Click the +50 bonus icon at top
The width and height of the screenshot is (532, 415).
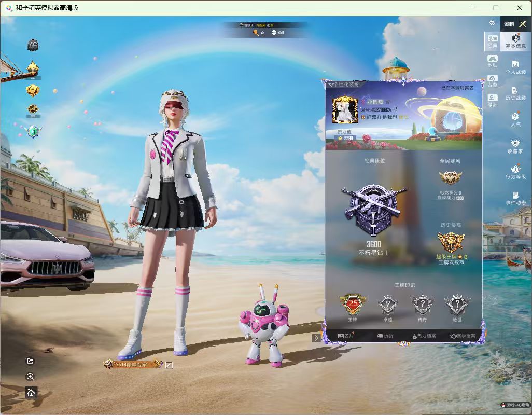[277, 33]
